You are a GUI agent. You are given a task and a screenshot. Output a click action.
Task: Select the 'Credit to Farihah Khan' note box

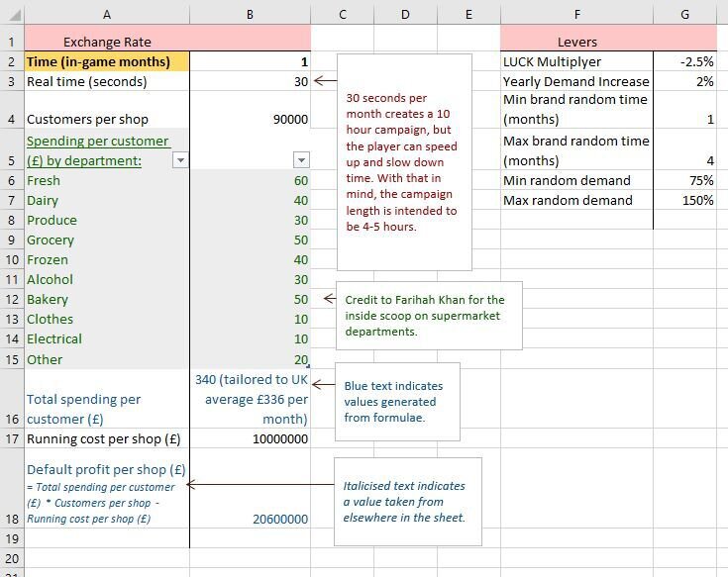[x=429, y=316]
